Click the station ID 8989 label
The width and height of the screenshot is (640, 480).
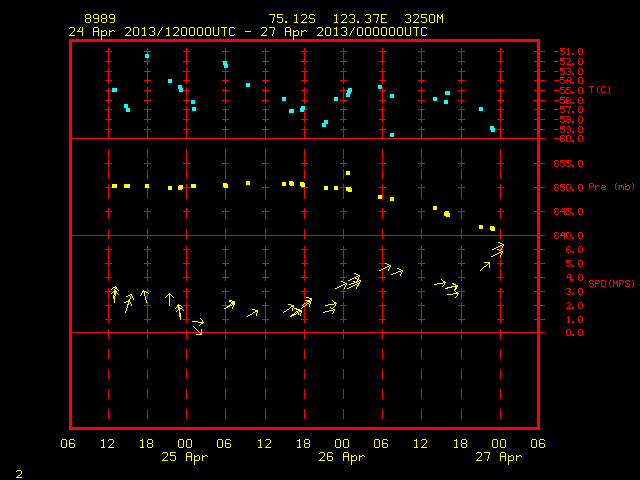point(100,19)
